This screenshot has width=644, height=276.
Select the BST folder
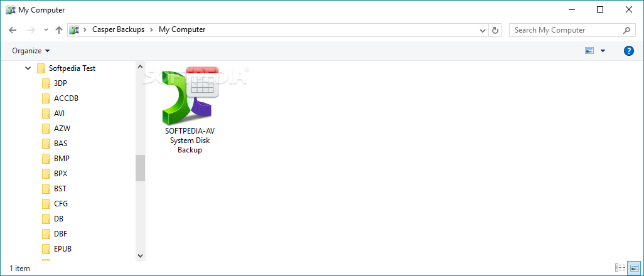[60, 189]
